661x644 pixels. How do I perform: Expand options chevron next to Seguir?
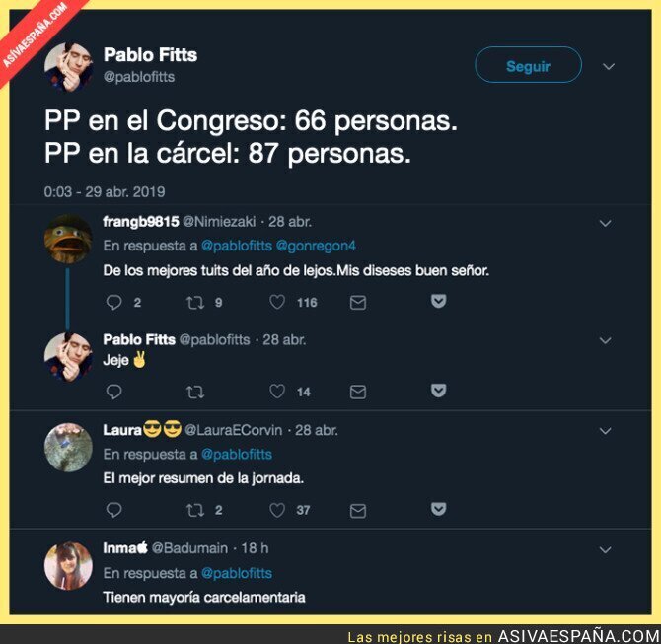point(609,67)
